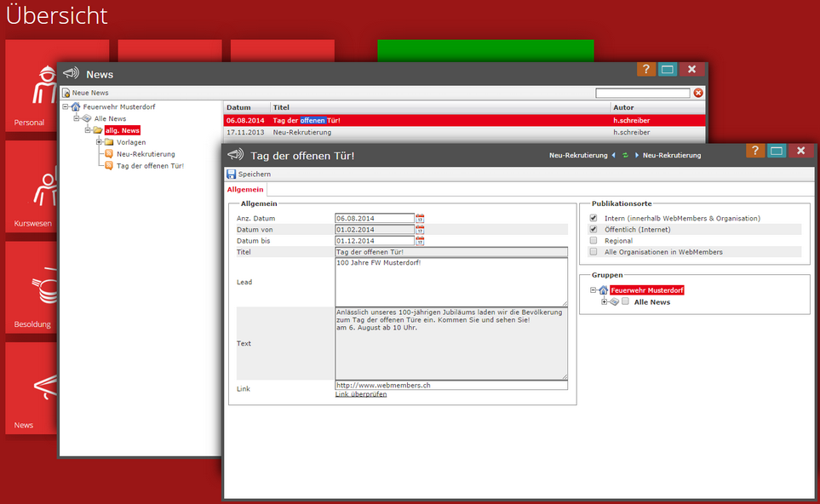
Task: Select Neu-Rekrutierung in the news tree
Action: (x=146, y=154)
